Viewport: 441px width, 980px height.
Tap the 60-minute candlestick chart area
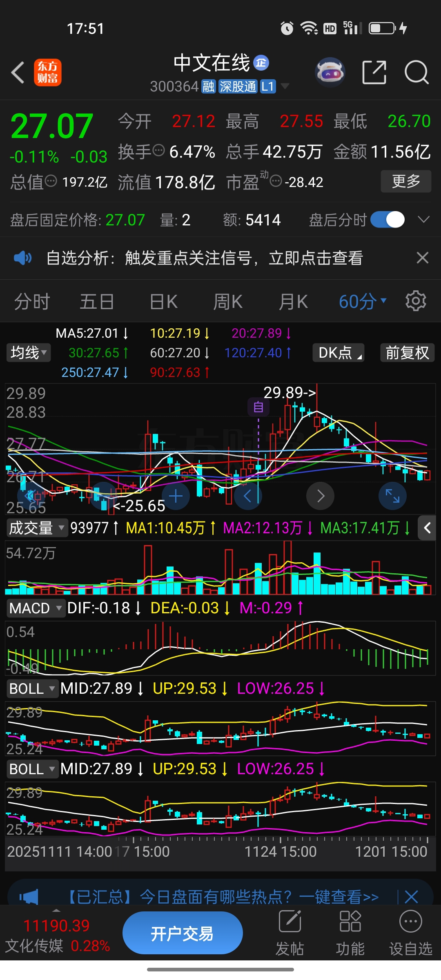pos(220,448)
